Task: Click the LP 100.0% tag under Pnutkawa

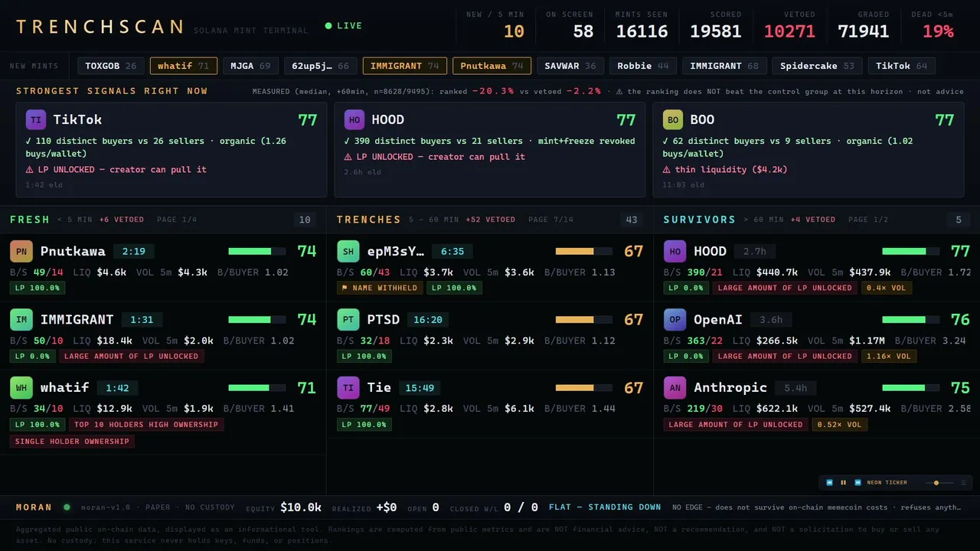Action: coord(38,288)
